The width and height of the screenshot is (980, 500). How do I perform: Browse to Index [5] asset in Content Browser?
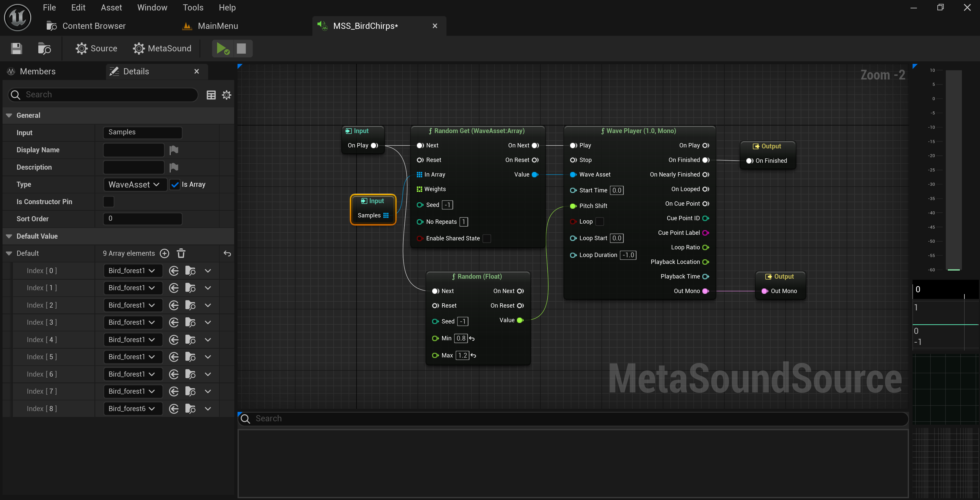pos(190,357)
